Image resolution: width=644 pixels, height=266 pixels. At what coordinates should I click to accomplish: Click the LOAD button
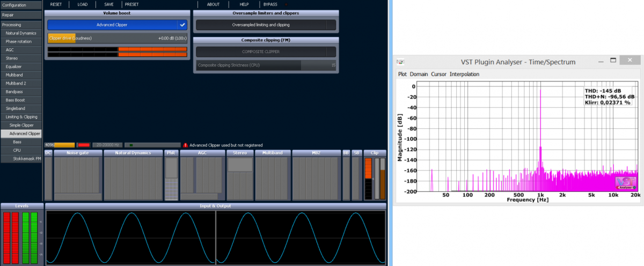(x=82, y=4)
